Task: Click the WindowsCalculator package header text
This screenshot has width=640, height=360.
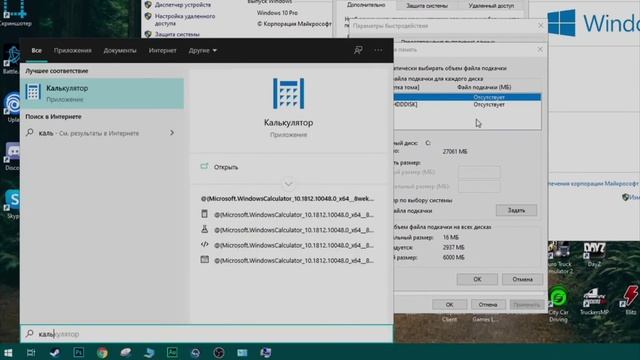Action: 287,199
